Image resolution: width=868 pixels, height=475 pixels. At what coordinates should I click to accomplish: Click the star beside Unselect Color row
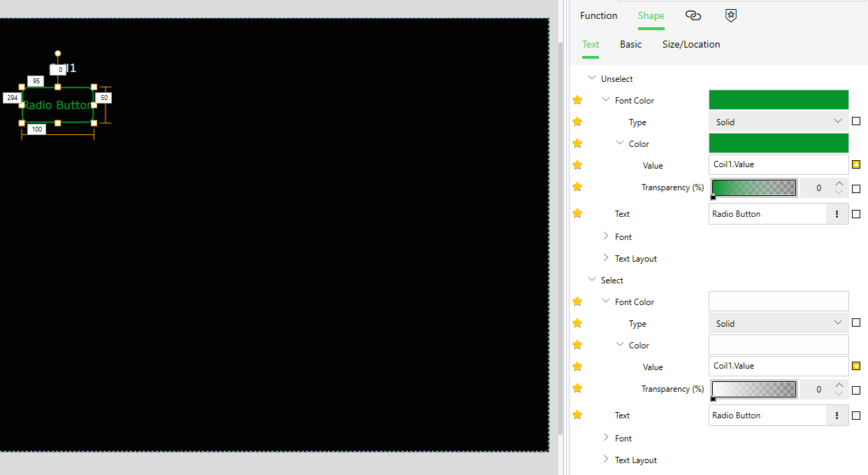(x=577, y=143)
